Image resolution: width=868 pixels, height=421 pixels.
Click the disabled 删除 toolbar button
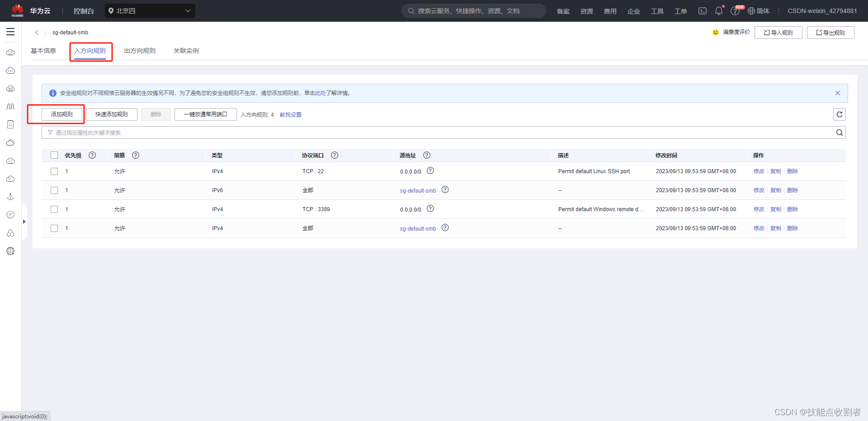click(156, 114)
